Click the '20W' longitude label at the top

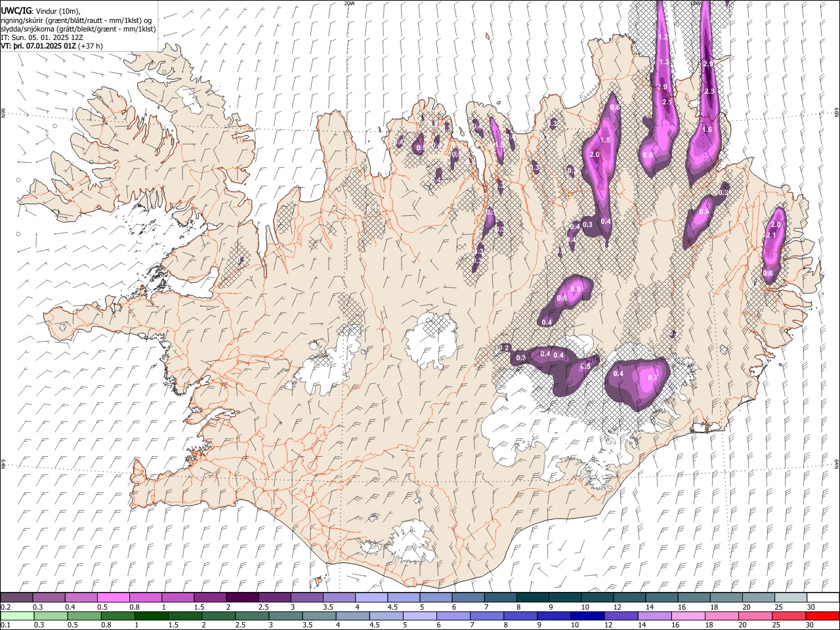click(x=349, y=3)
